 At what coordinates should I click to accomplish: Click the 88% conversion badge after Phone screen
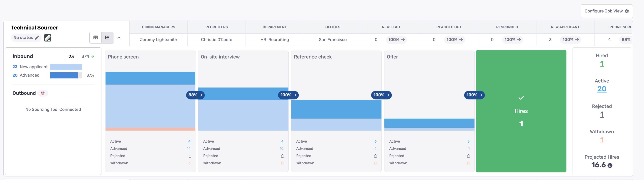195,95
